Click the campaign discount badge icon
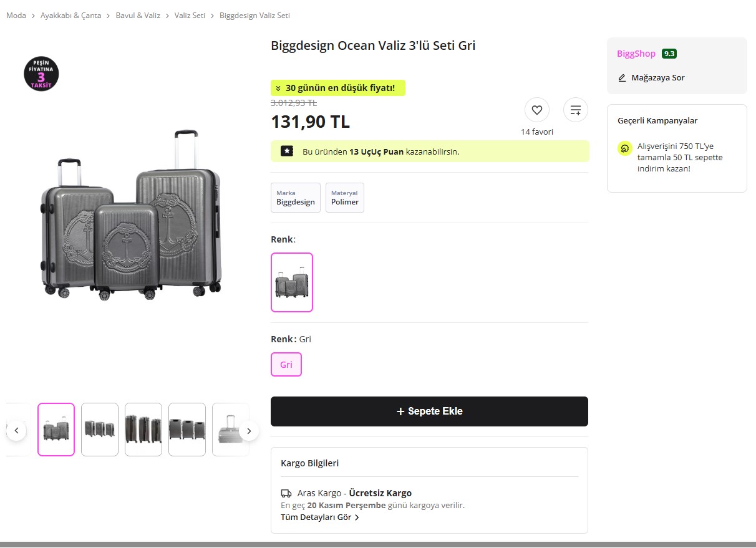 tap(624, 148)
